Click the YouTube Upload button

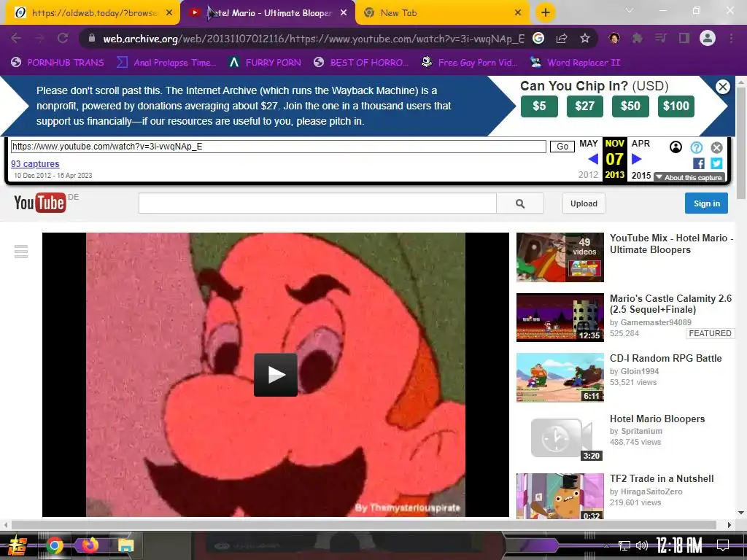pos(584,203)
